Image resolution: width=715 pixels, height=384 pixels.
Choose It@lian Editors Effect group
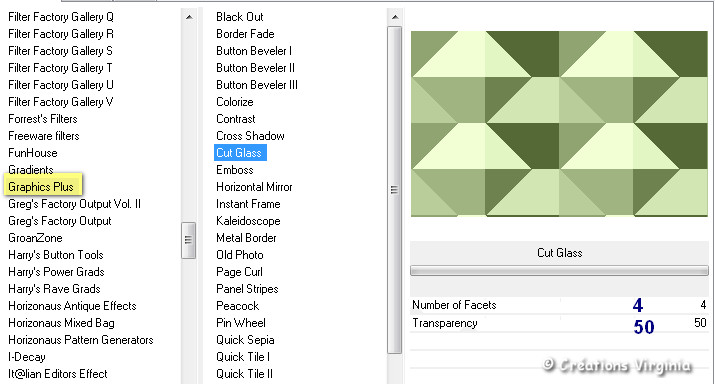coord(57,374)
